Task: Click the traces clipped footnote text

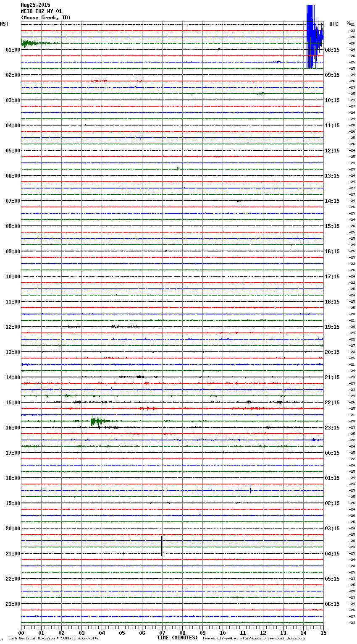Action: (x=254, y=638)
